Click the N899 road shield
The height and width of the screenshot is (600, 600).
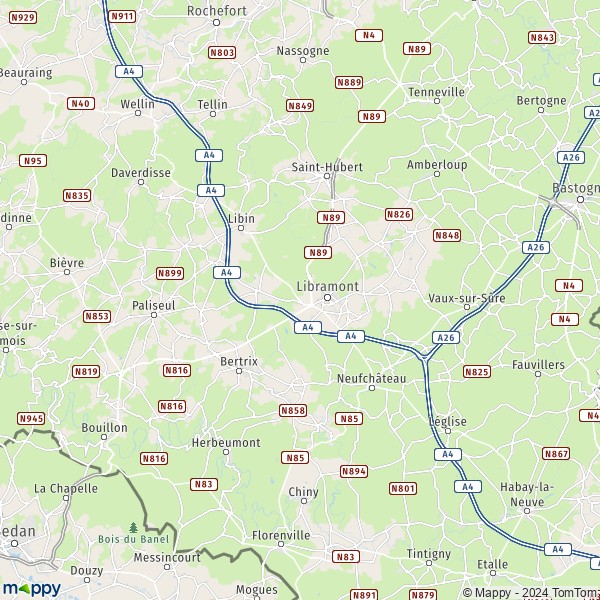pyautogui.click(x=170, y=273)
